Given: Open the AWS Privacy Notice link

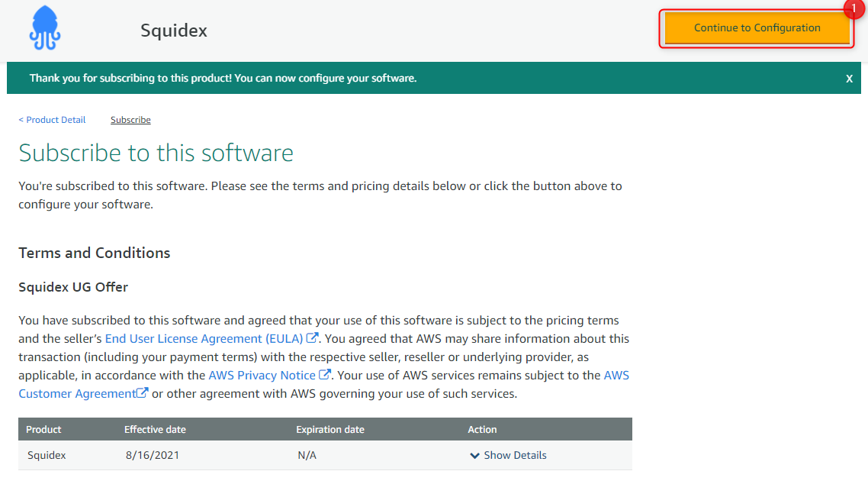Looking at the screenshot, I should pyautogui.click(x=262, y=375).
